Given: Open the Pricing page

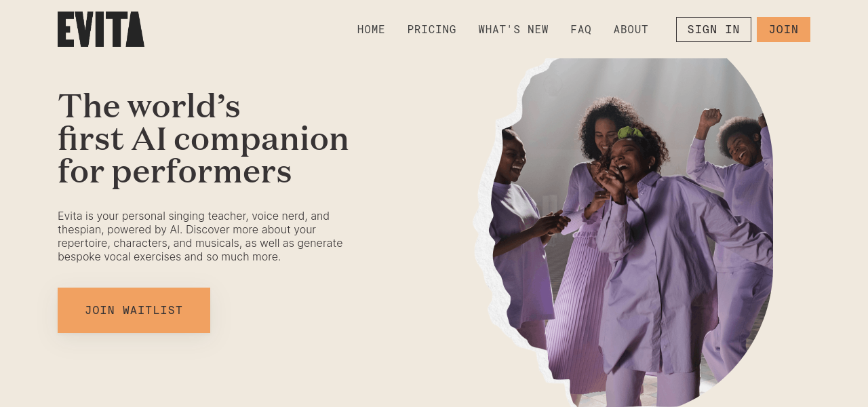Looking at the screenshot, I should [x=431, y=30].
